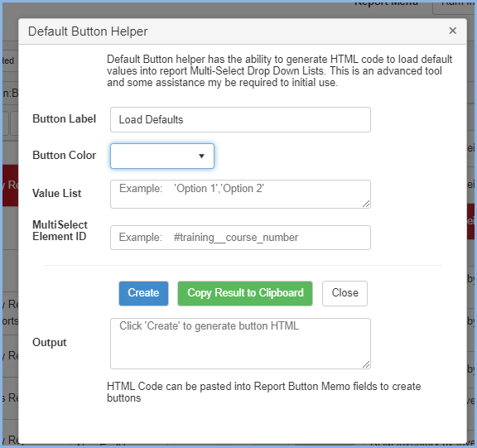477x448 pixels.
Task: Open the Button Color combo box
Action: (x=162, y=156)
